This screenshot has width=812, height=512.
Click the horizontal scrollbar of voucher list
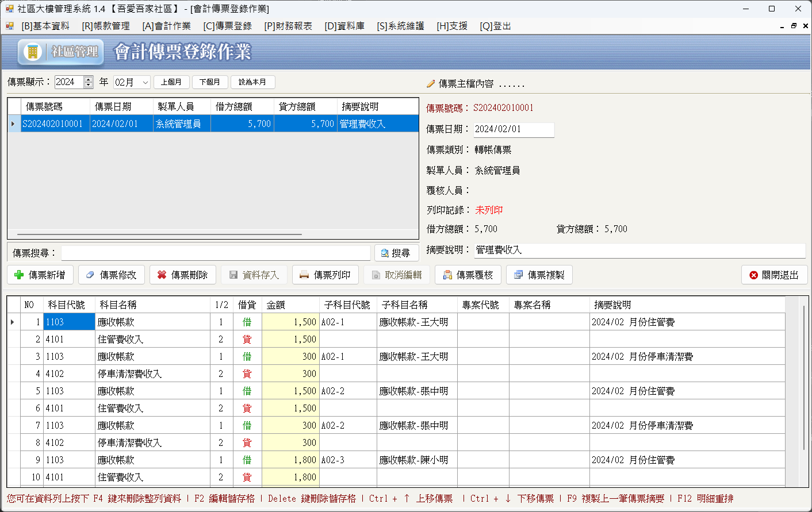click(x=159, y=234)
